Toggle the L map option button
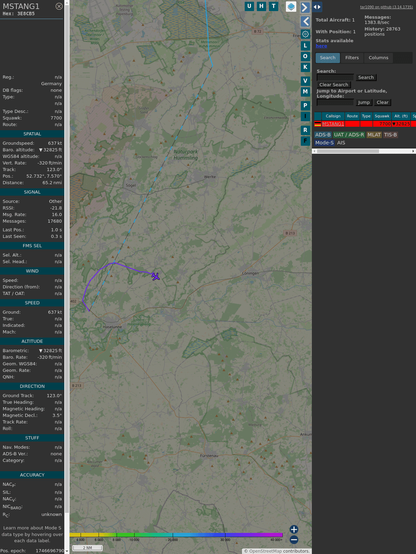This screenshot has width=416, height=554. click(305, 45)
